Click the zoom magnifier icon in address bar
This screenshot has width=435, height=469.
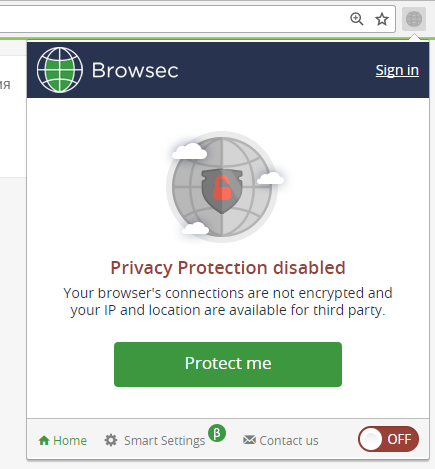[x=356, y=19]
